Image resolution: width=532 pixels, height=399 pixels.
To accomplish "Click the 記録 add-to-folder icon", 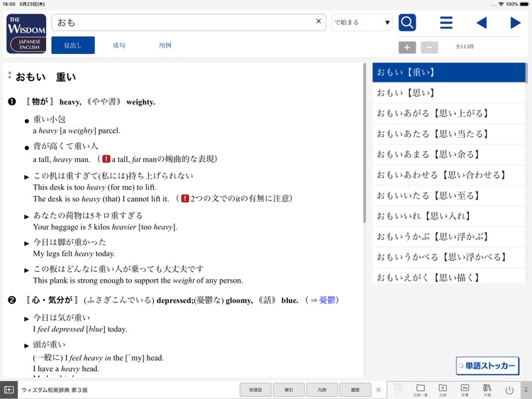I will (x=443, y=390).
